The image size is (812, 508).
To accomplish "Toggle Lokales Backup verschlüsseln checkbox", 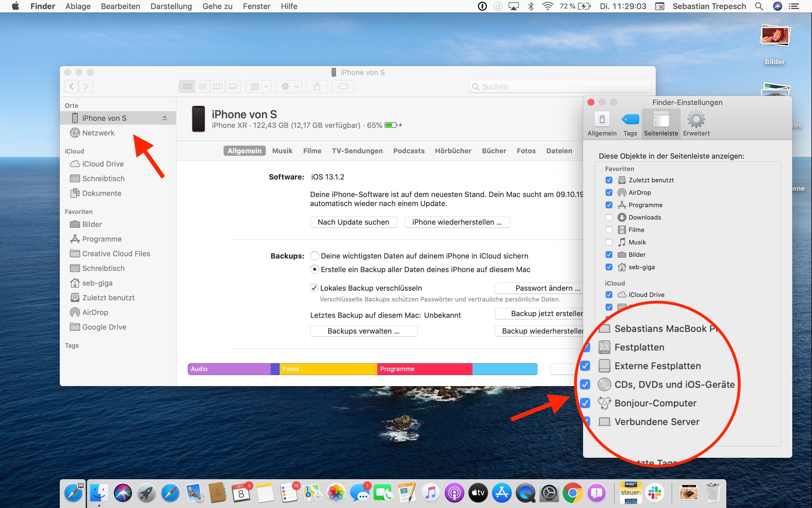I will point(314,288).
